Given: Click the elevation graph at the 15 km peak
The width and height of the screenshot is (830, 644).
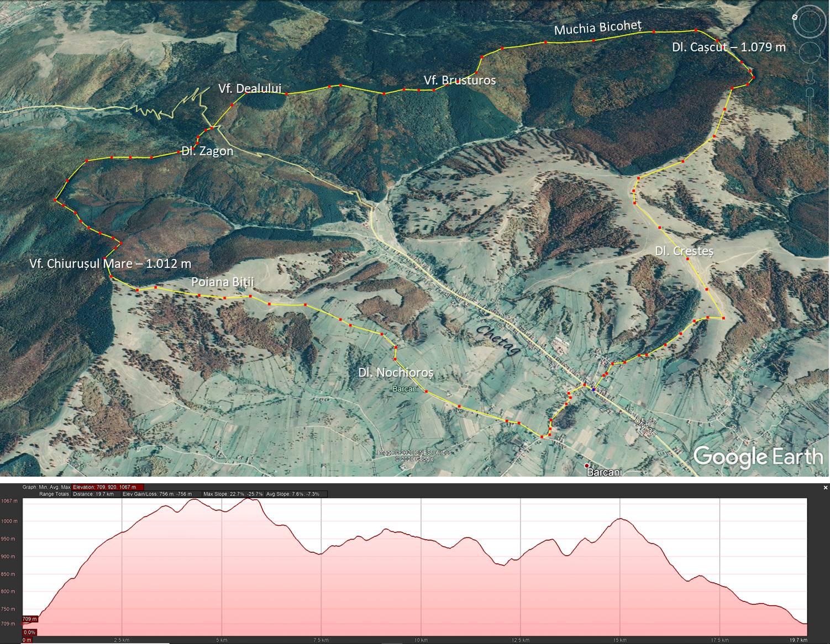Looking at the screenshot, I should (x=620, y=519).
